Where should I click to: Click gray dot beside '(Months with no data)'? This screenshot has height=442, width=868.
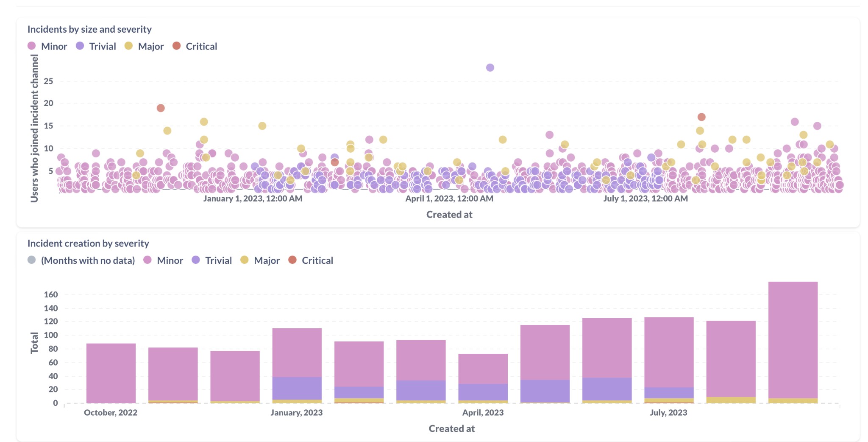32,260
